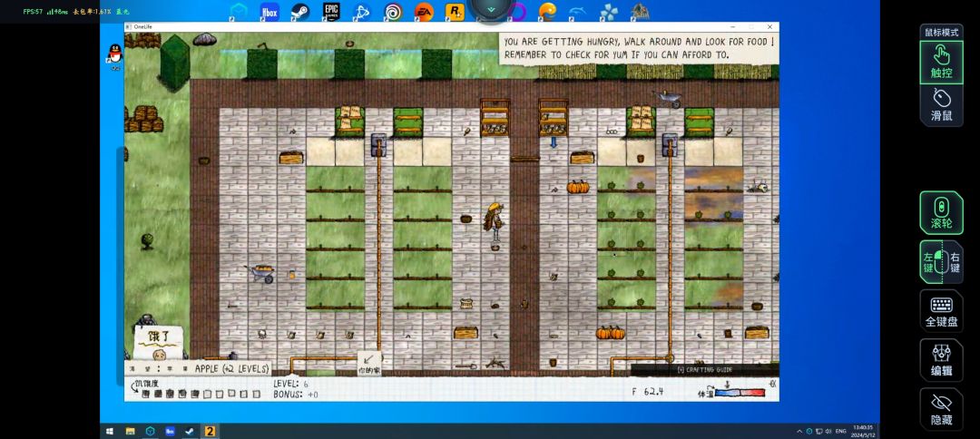Open the ENG language indicator

coord(840,431)
